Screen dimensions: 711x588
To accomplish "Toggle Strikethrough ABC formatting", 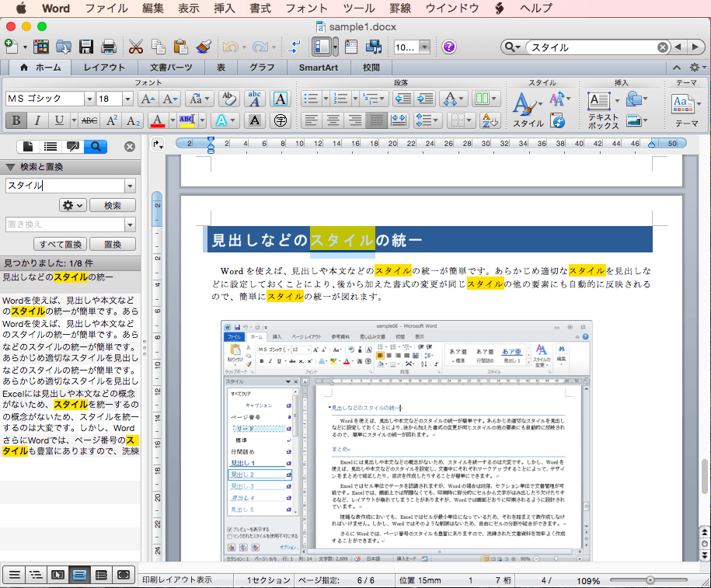I will click(89, 120).
